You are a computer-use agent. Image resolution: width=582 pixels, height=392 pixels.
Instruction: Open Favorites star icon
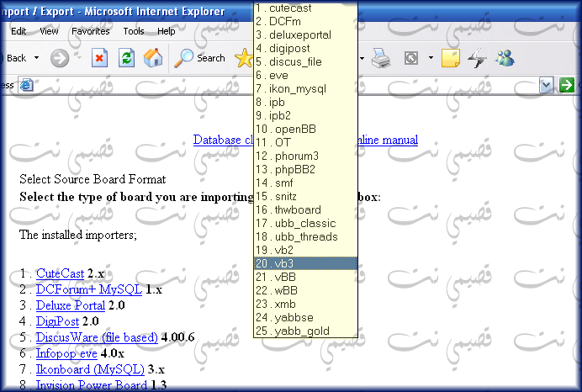(x=244, y=58)
